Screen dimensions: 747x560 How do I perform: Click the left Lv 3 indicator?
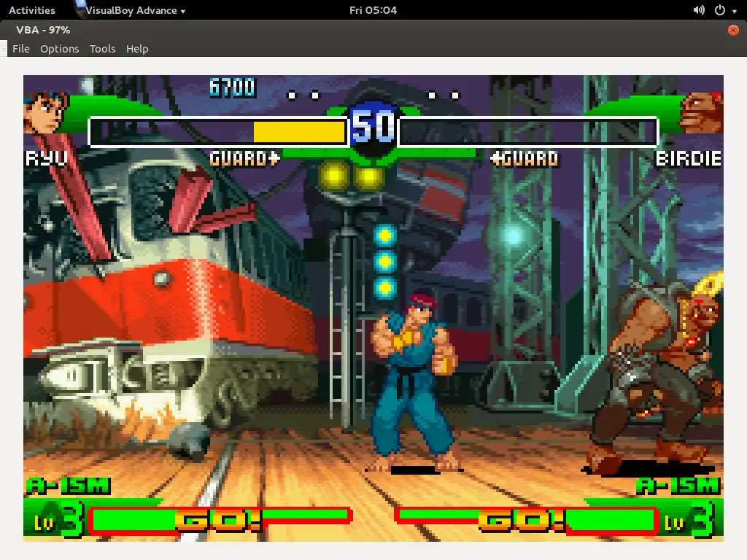point(58,520)
